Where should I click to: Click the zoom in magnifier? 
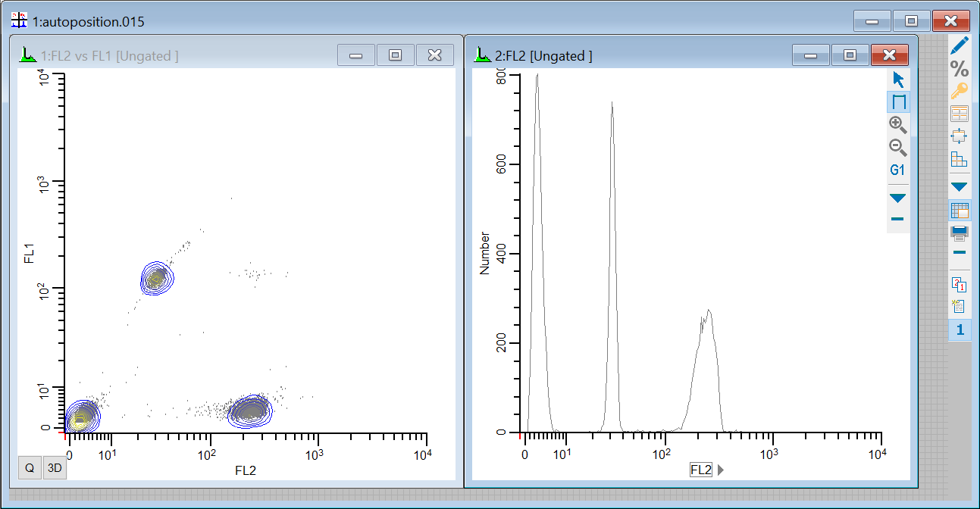(x=898, y=124)
